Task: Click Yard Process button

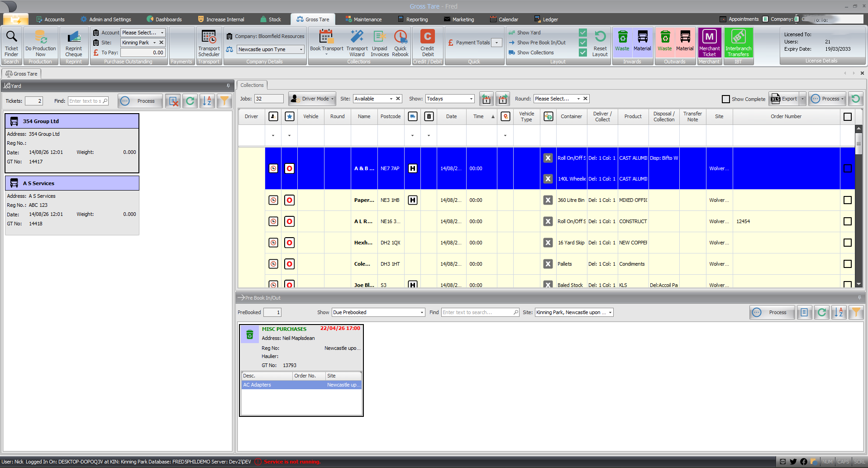Action: coord(139,101)
